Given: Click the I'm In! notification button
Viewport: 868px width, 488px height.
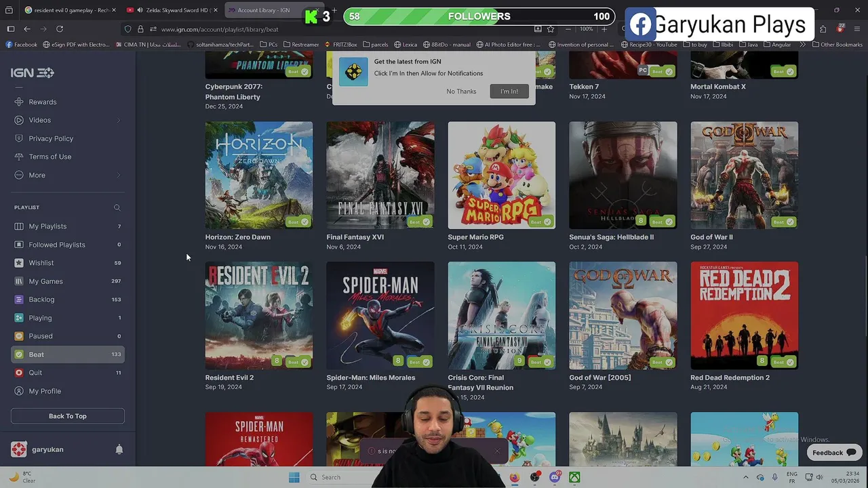Looking at the screenshot, I should click(x=509, y=91).
